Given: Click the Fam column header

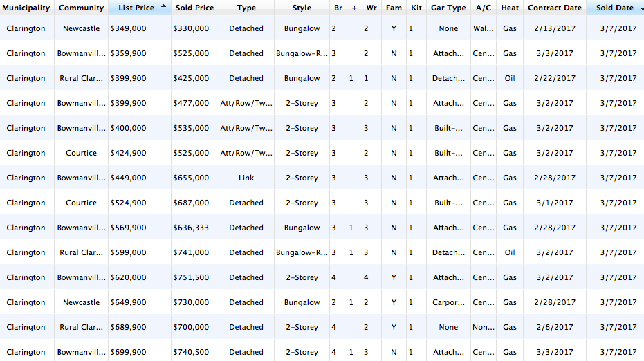Looking at the screenshot, I should click(x=394, y=8).
